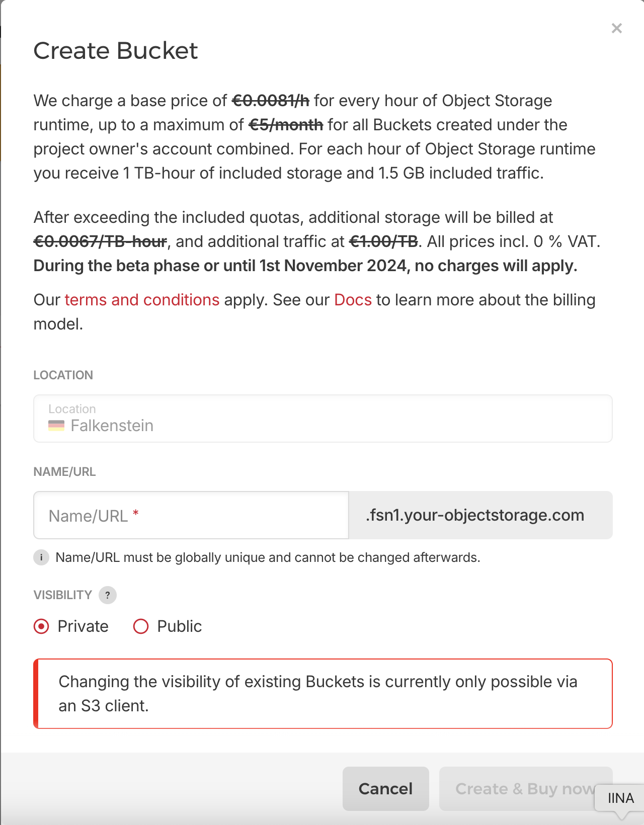Select the Public visibility radio button

pyautogui.click(x=141, y=626)
